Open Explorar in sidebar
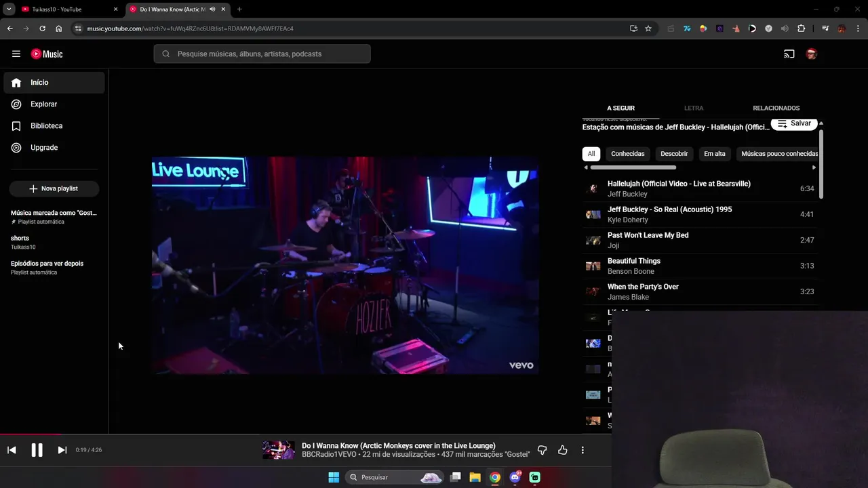Viewport: 868px width, 488px height. point(54,104)
